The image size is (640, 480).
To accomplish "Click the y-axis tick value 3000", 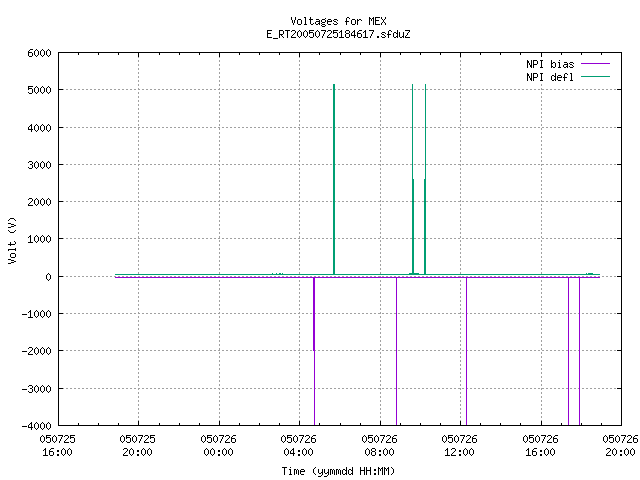I will click(x=39, y=165).
